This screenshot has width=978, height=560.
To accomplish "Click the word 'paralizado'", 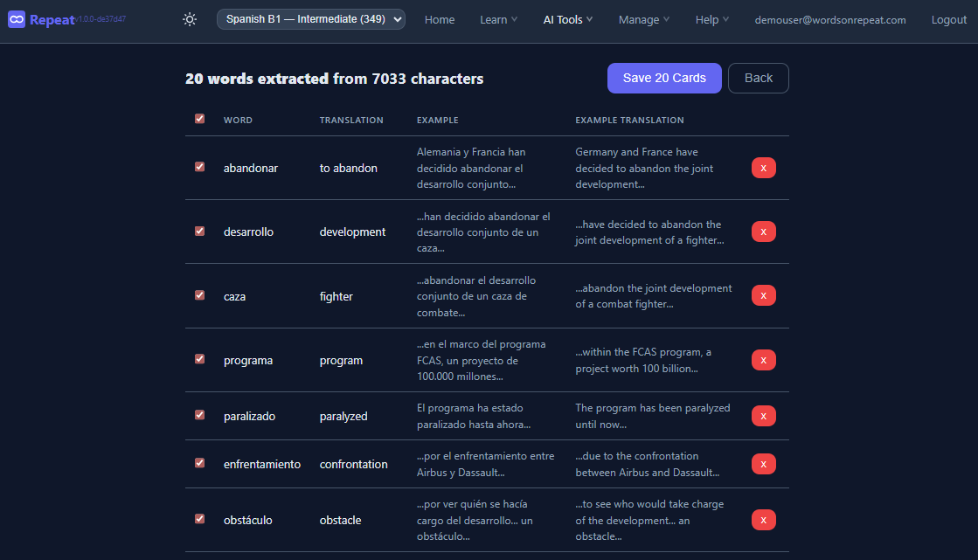I will tap(249, 416).
